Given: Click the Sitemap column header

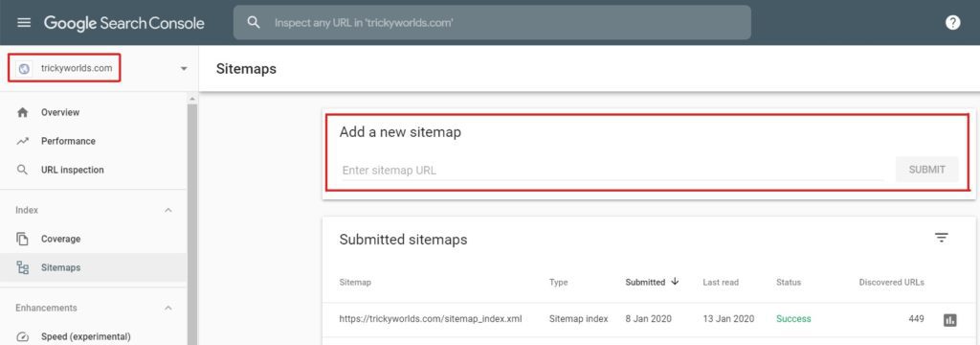Looking at the screenshot, I should pos(355,283).
